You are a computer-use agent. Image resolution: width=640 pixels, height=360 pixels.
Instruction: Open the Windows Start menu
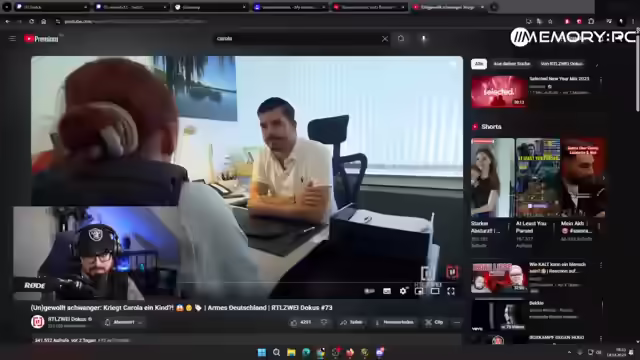tap(262, 352)
